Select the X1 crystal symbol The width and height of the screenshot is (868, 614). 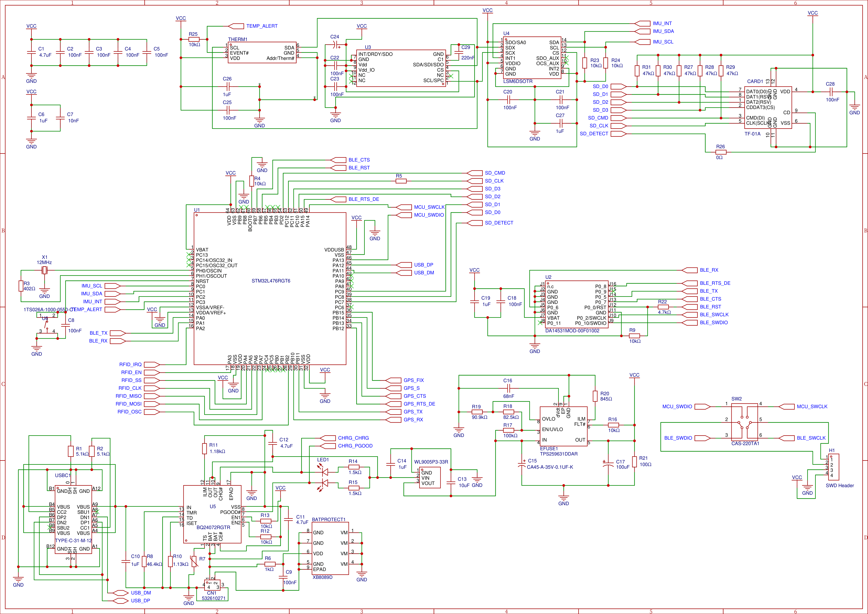45,270
